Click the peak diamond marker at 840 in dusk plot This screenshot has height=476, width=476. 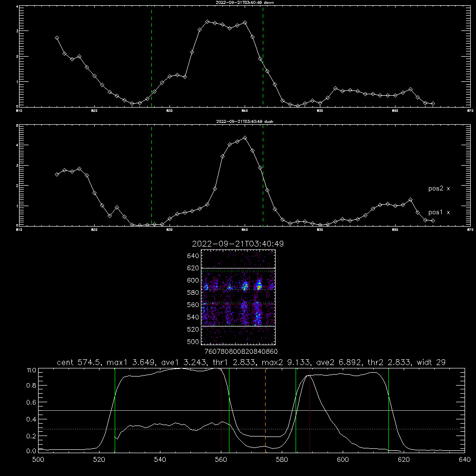245,138
